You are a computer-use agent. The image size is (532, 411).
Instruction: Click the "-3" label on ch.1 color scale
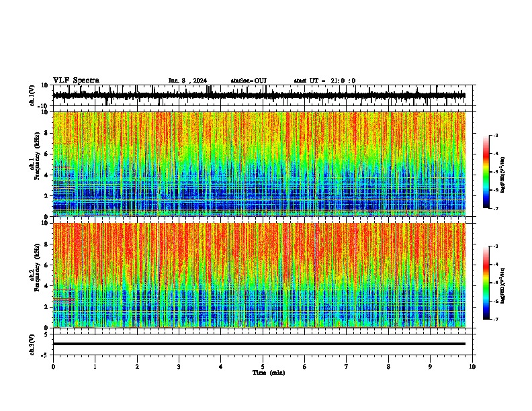(496, 135)
